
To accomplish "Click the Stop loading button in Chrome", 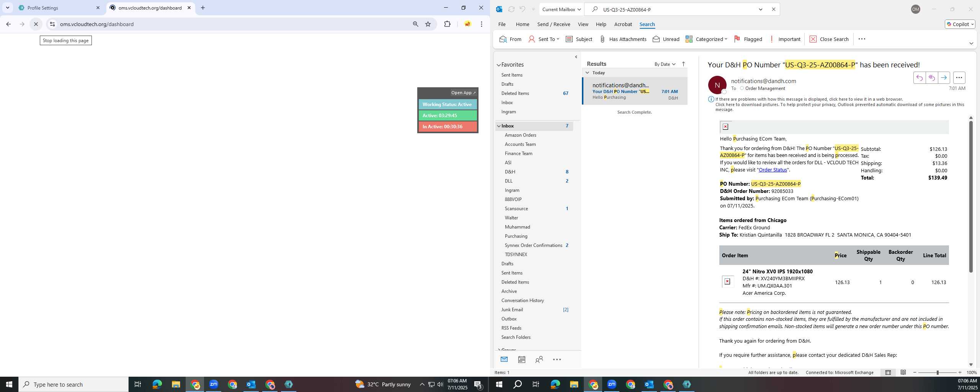I will coord(36,24).
